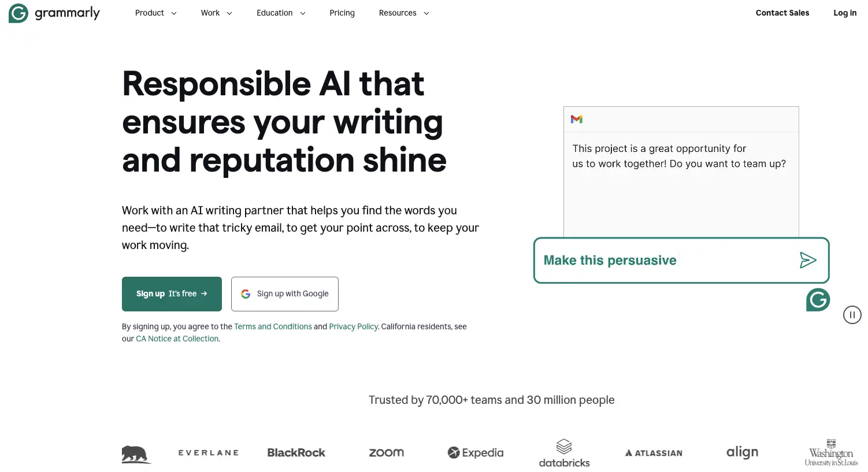Click the Atlassian logo

(x=653, y=452)
